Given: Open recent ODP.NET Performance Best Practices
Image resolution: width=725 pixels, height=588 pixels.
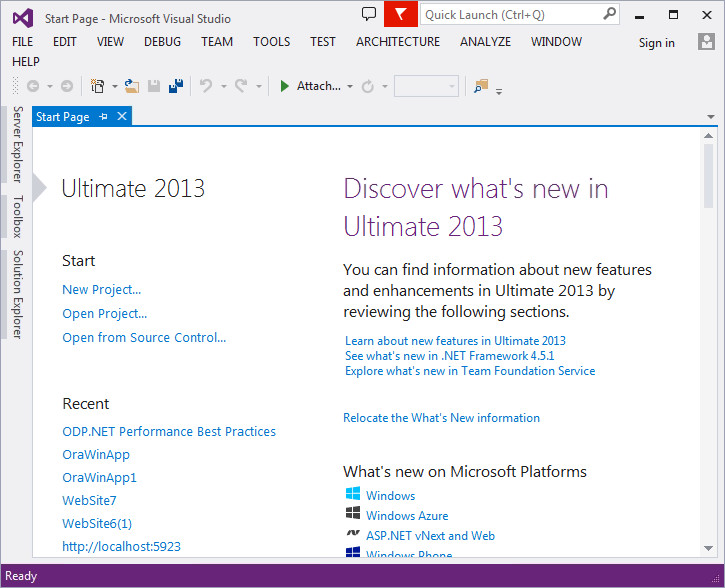Looking at the screenshot, I should [x=169, y=431].
